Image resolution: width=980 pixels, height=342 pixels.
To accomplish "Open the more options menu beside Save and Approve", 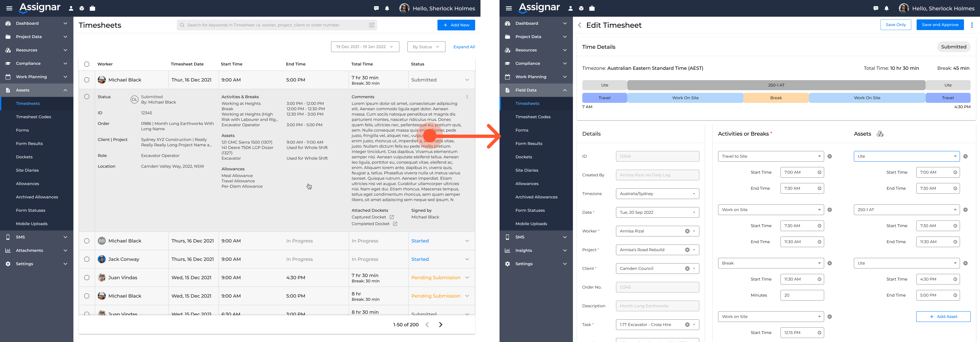I will tap(972, 25).
